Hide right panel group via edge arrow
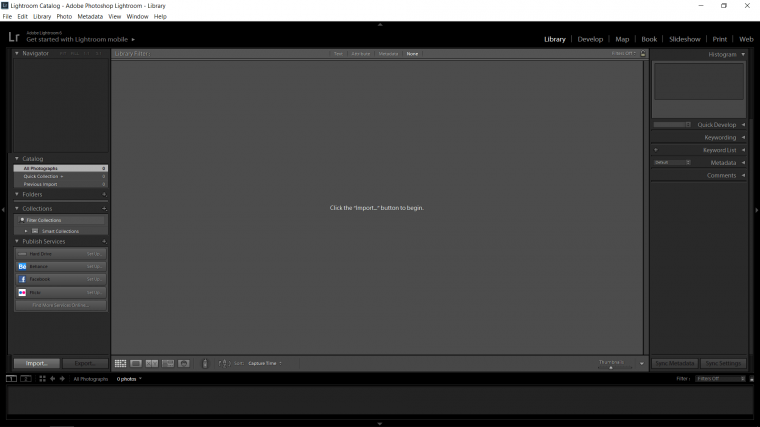 pos(757,210)
